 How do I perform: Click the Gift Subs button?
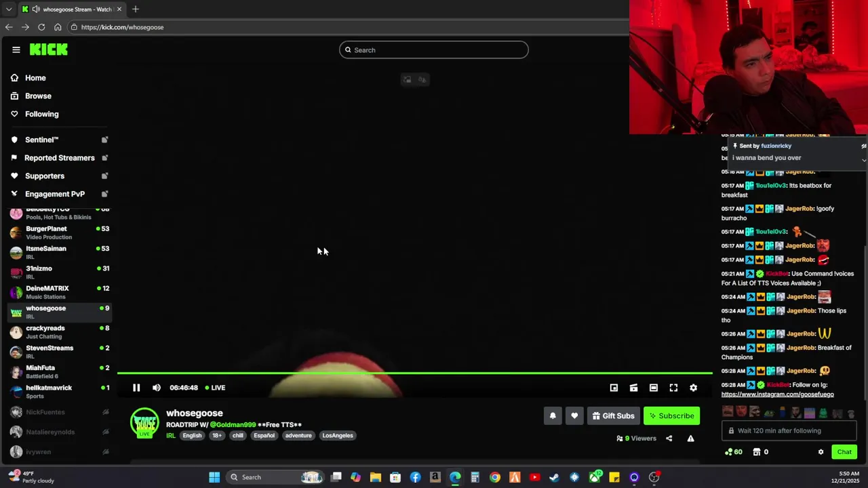[613, 416]
